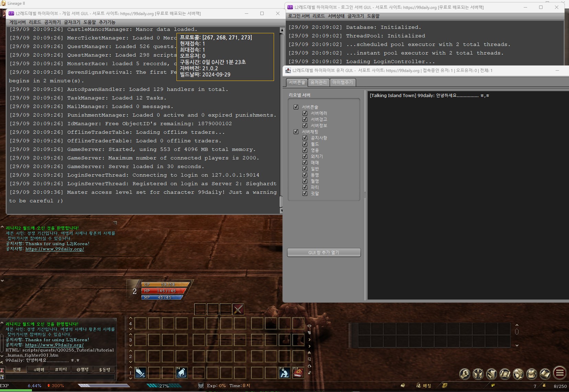Open the 서버상태 menu in Login Server GUI

336,16
